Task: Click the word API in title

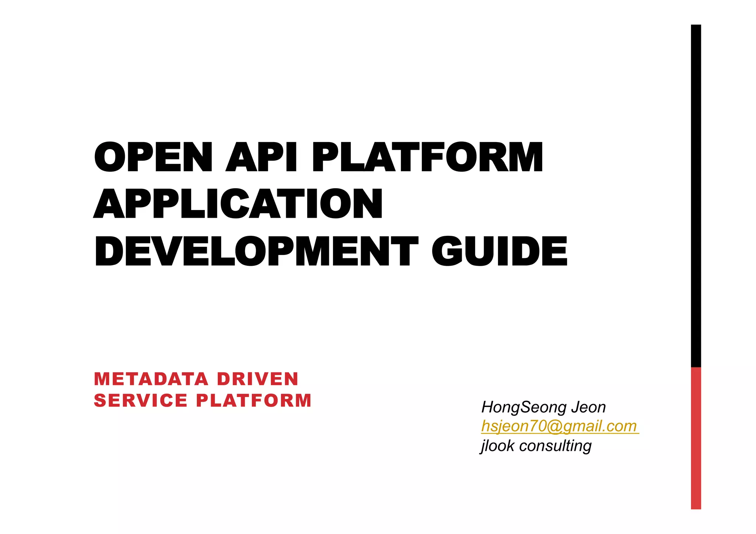Action: [x=261, y=158]
